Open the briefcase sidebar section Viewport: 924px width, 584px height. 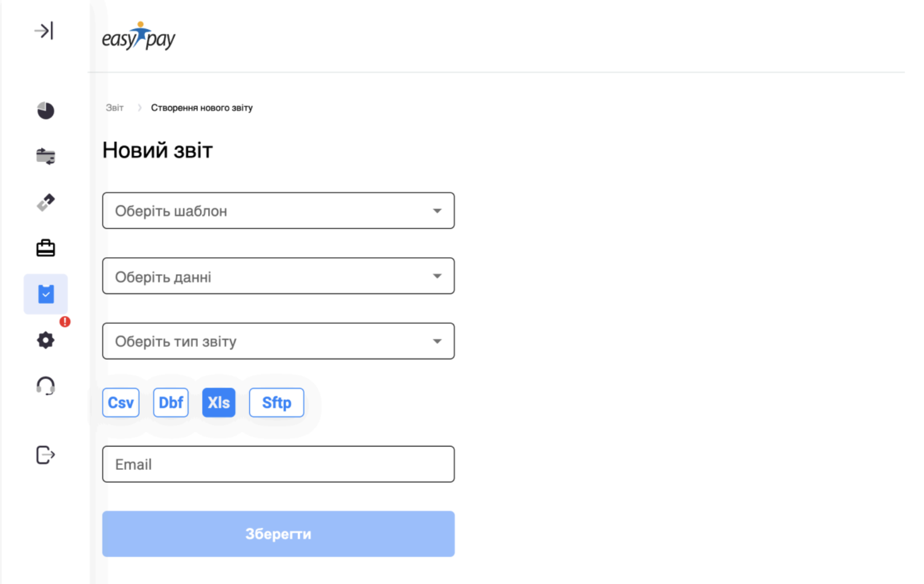[46, 248]
